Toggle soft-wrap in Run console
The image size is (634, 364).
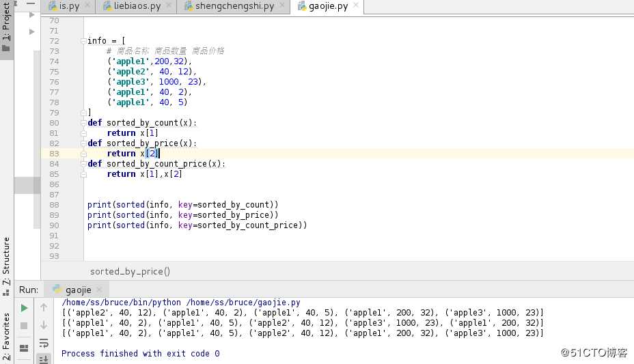tap(44, 343)
